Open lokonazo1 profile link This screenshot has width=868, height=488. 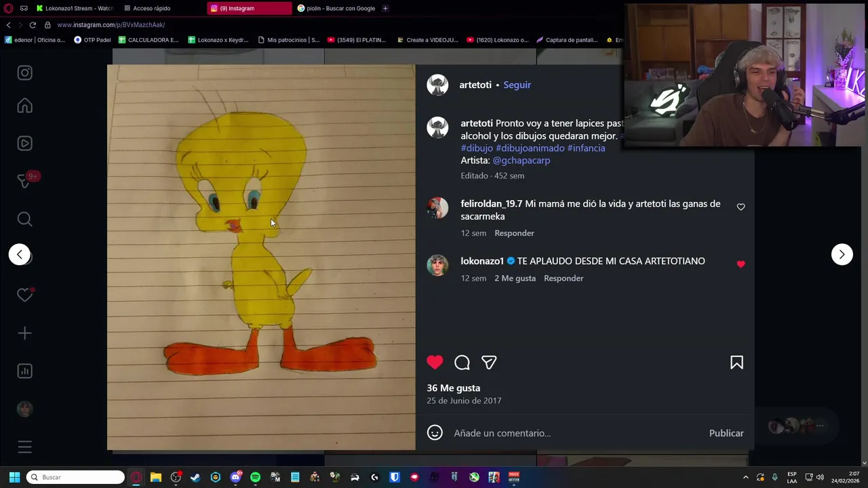[x=482, y=261]
